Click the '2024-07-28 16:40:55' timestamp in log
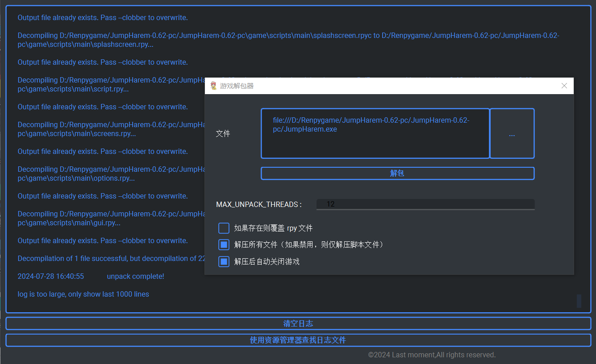Screen dimensions: 596x364 [50, 277]
